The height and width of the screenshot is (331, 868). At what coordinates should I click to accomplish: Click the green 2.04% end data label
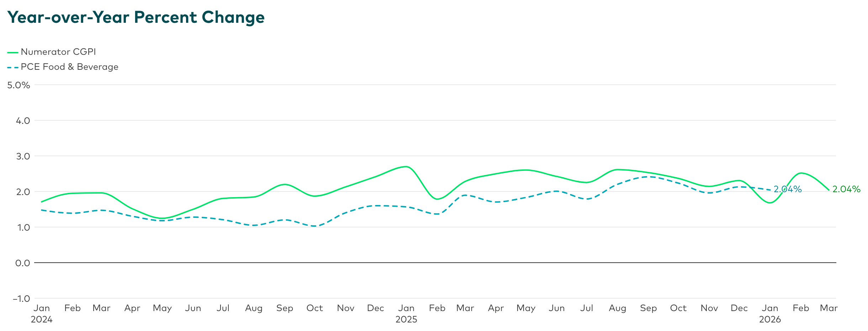click(x=846, y=189)
